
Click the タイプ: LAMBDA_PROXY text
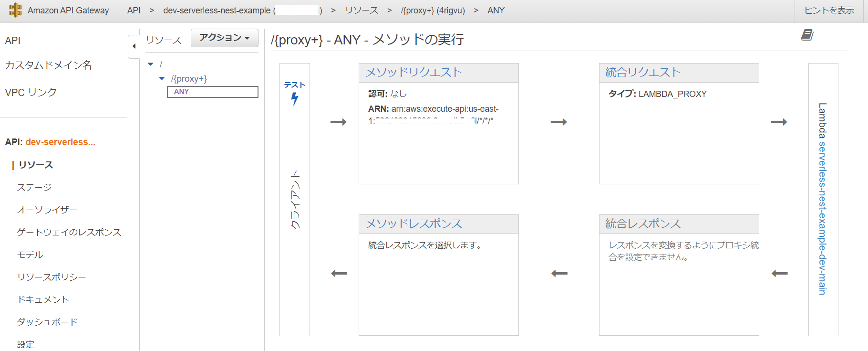coord(658,94)
